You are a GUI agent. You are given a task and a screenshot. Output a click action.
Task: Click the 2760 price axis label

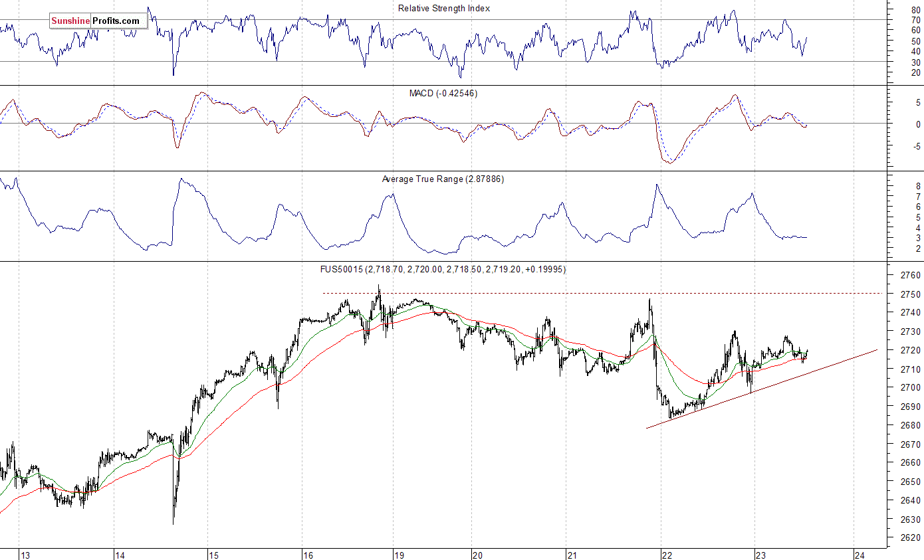910,275
